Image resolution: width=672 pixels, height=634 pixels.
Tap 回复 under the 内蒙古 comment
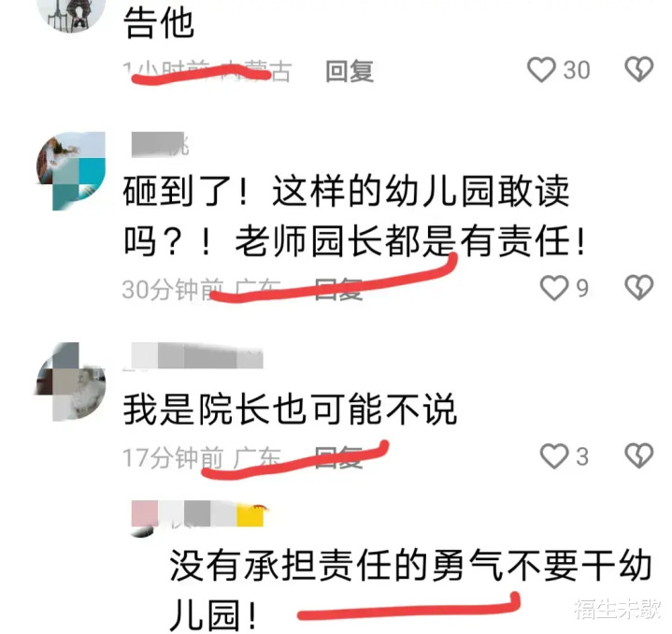[350, 71]
